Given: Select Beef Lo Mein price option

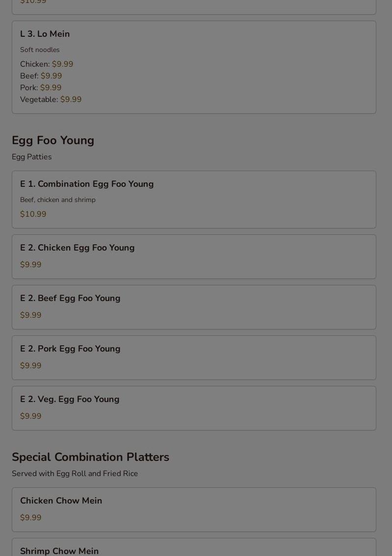Looking at the screenshot, I should [x=41, y=76].
